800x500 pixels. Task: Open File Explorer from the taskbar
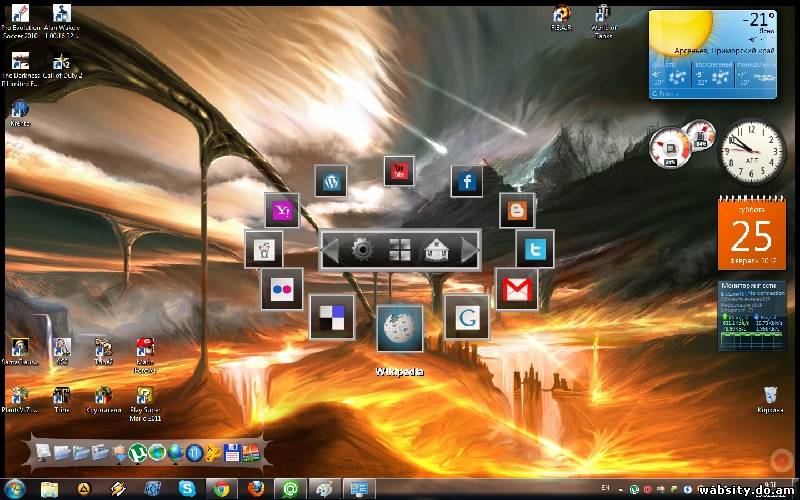point(49,489)
